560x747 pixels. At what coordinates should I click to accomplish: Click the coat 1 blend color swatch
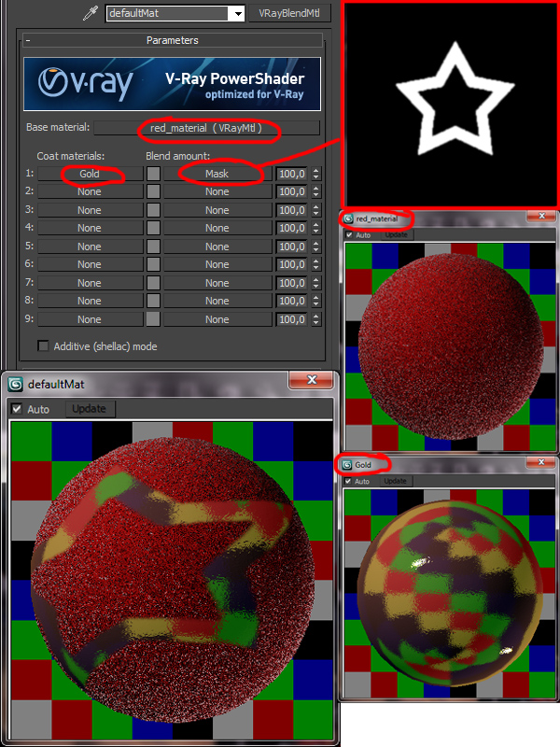click(153, 174)
